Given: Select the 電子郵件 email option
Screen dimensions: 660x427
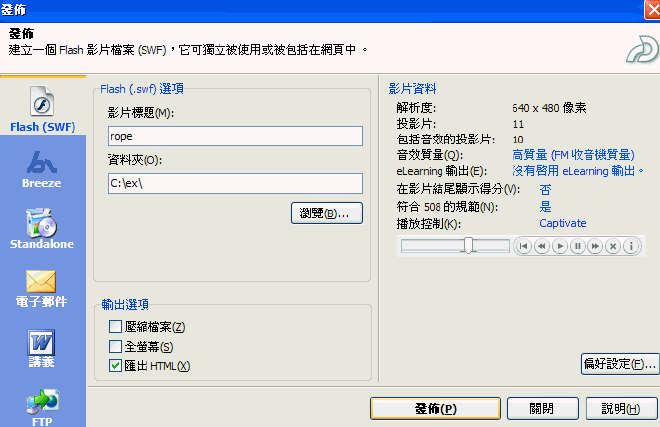Looking at the screenshot, I should (x=41, y=288).
